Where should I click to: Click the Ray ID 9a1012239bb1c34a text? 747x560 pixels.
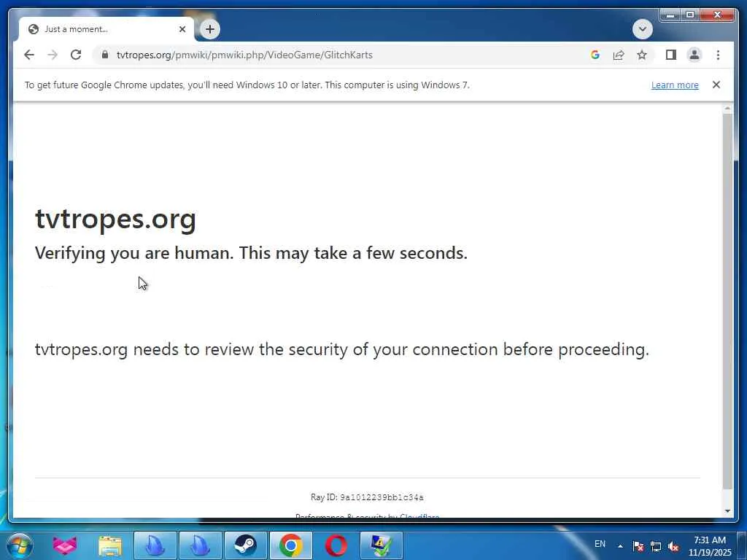pyautogui.click(x=367, y=497)
